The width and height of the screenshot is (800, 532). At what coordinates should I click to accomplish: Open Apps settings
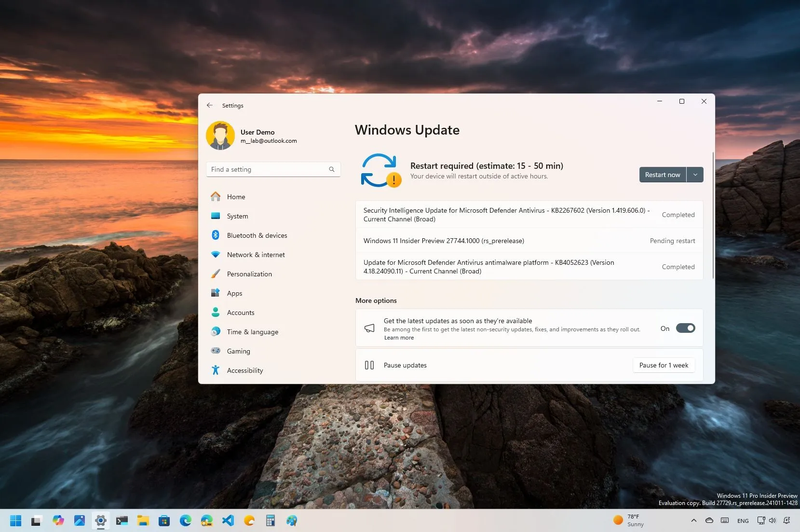pyautogui.click(x=274, y=293)
